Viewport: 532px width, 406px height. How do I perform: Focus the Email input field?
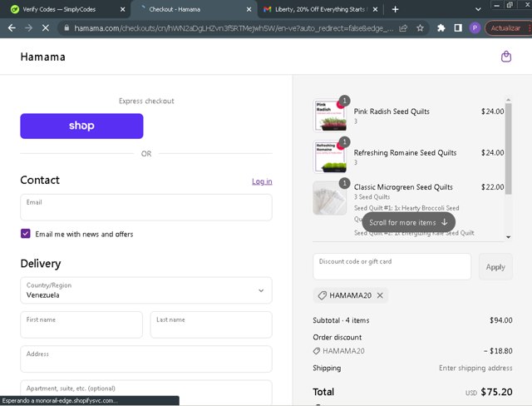pyautogui.click(x=146, y=207)
